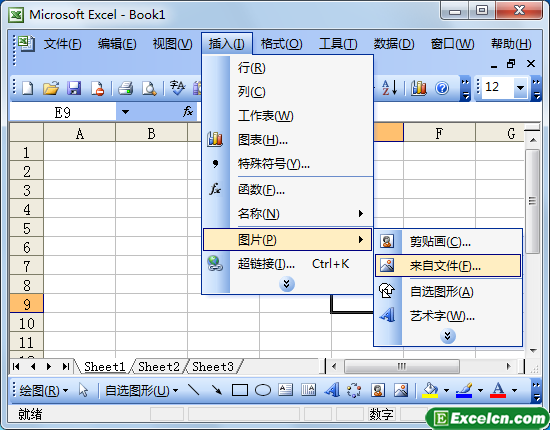Image resolution: width=550 pixels, height=430 pixels.
Task: Select the Rectangle drawing tool
Action: point(240,390)
